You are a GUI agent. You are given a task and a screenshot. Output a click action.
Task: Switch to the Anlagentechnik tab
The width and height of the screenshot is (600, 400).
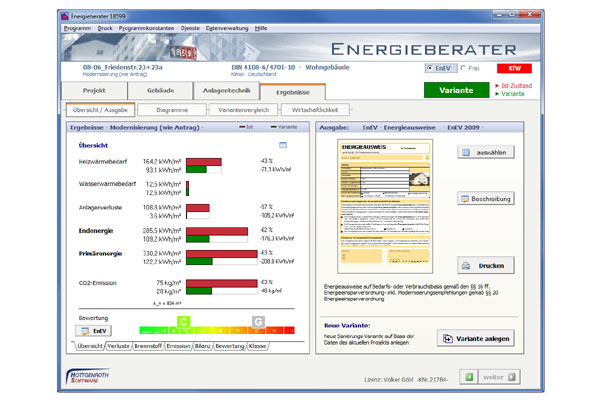pyautogui.click(x=227, y=91)
